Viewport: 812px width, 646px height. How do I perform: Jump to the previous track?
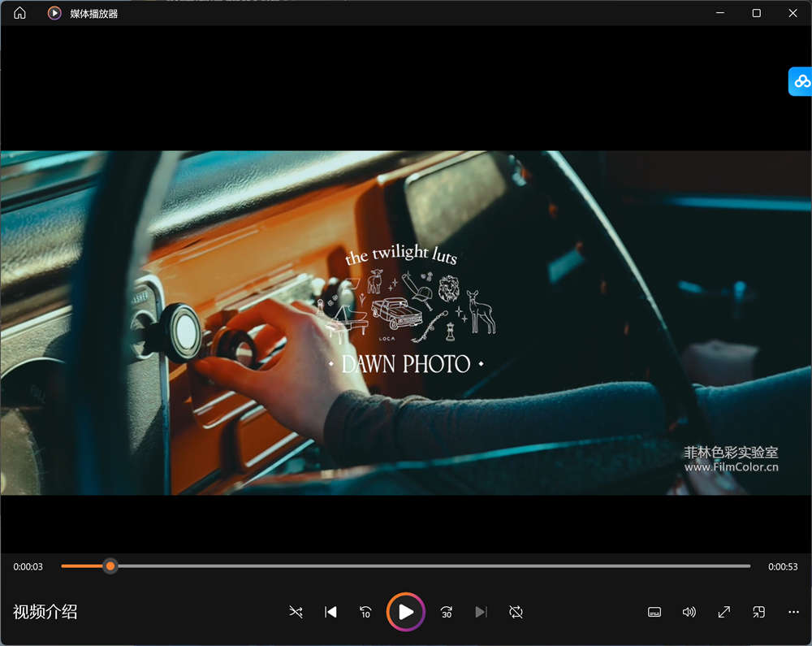point(330,612)
